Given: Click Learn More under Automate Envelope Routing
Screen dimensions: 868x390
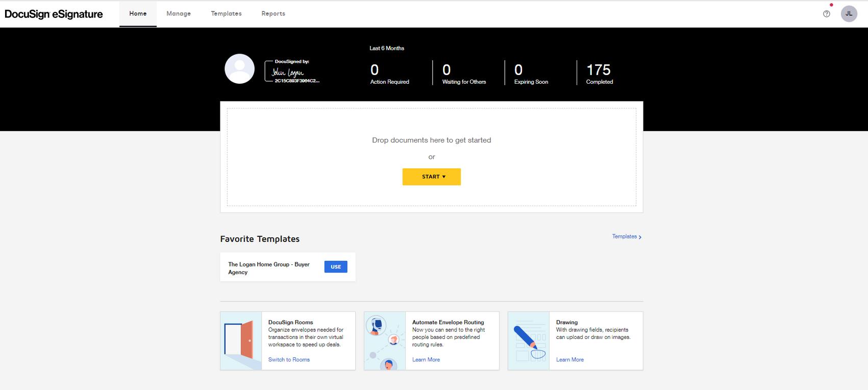Looking at the screenshot, I should coord(426,359).
